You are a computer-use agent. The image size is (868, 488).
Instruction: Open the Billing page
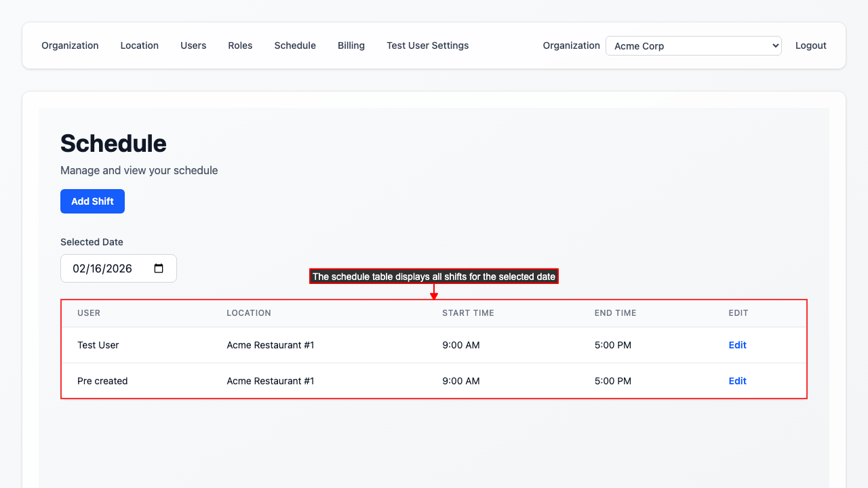(x=351, y=45)
